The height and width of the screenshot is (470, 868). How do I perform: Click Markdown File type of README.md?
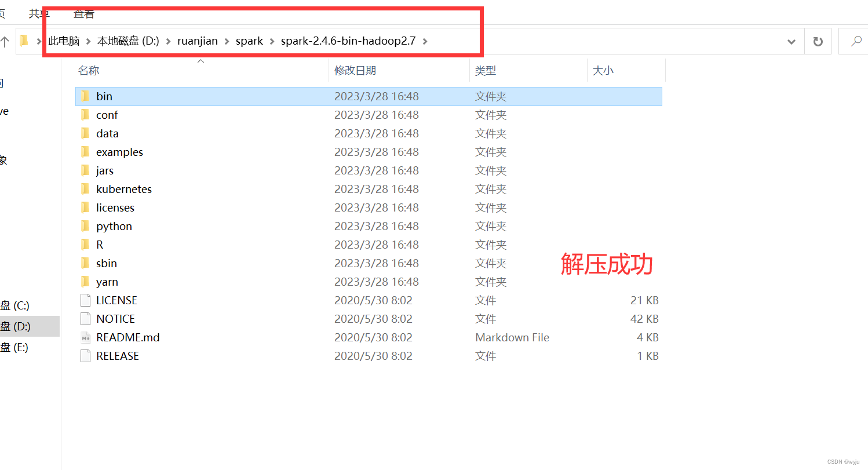[512, 337]
